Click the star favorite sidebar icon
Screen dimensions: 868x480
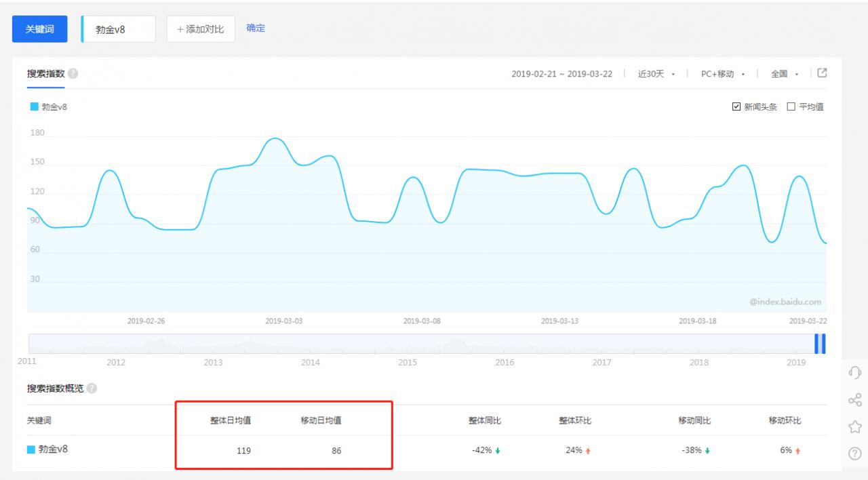pyautogui.click(x=855, y=426)
